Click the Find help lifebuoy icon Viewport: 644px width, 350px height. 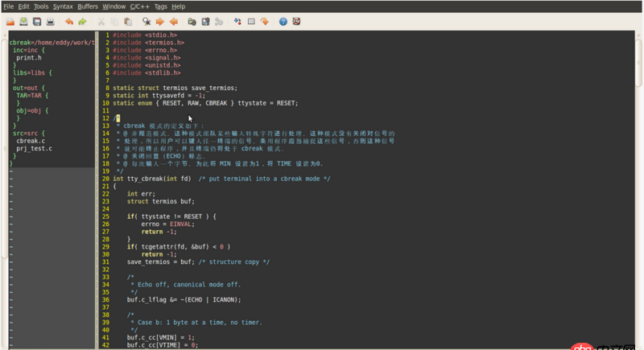296,22
